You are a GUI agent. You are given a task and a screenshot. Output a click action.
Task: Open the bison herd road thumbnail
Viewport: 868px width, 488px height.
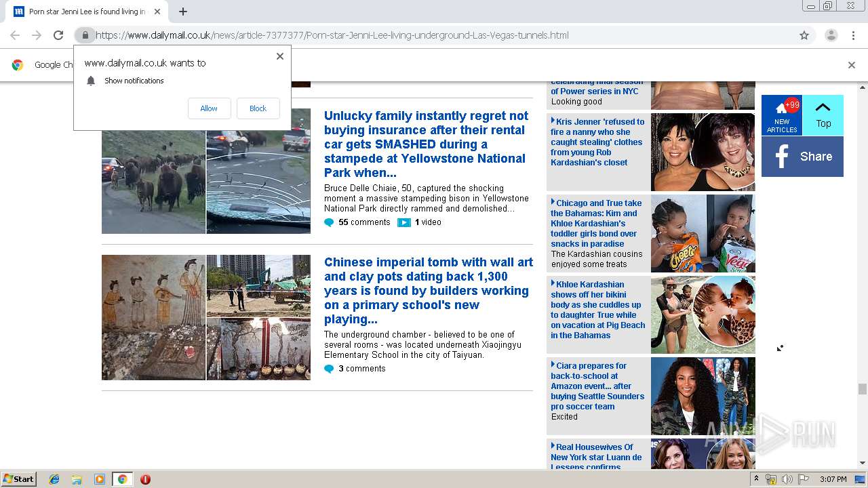coord(153,182)
